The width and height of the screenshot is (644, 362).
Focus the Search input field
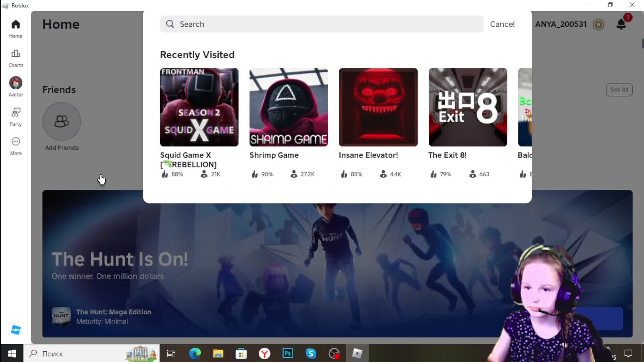(321, 24)
